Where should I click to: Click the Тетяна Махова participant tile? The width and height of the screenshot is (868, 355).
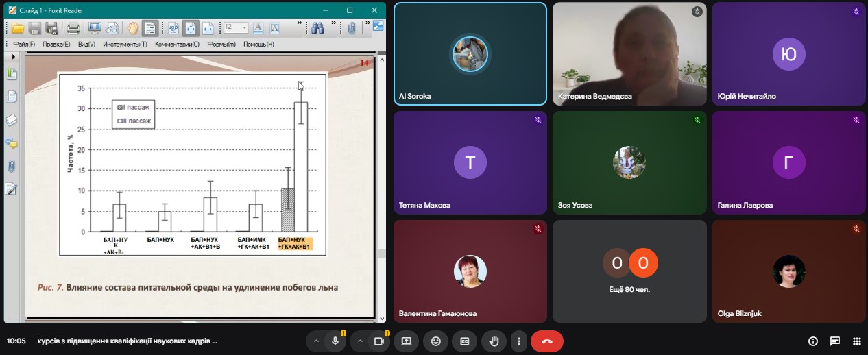click(x=470, y=162)
